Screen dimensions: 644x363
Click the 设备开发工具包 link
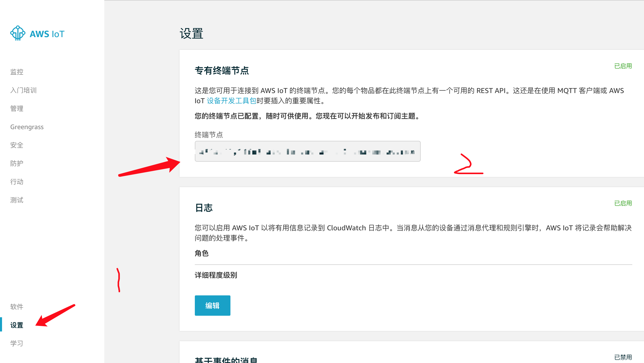coord(230,101)
